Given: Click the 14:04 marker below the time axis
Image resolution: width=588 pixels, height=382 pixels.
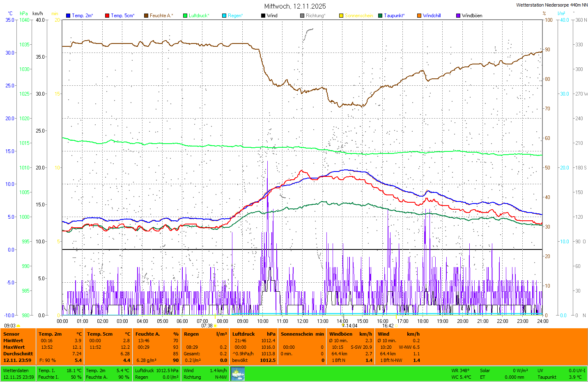Looking at the screenshot, I should 351,326.
